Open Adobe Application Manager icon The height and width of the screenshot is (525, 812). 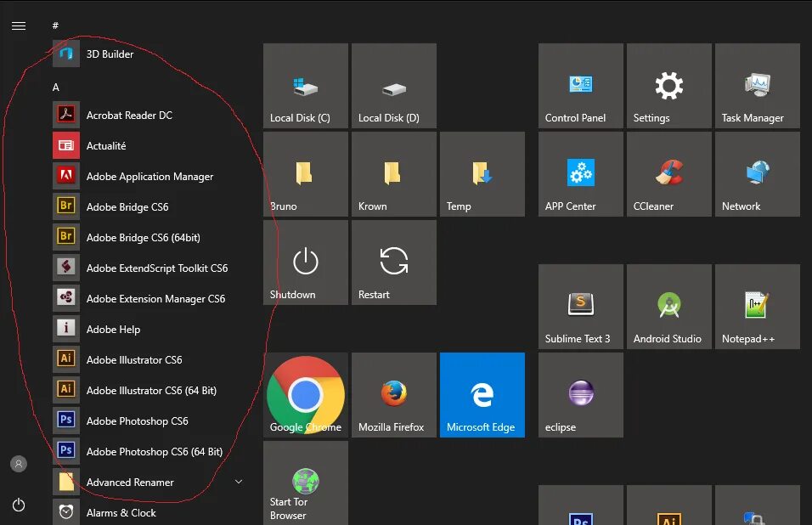66,176
